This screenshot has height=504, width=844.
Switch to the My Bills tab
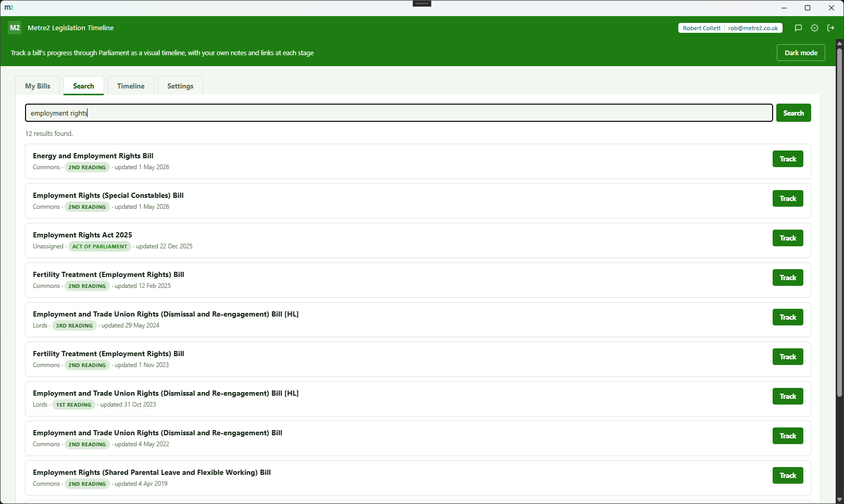point(38,86)
